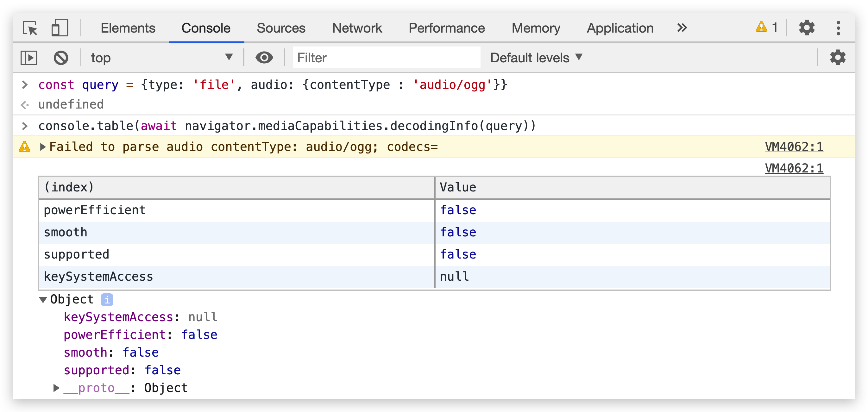Open DevTools settings gear in the tab bar
Screen dimensions: 868x412
806,28
